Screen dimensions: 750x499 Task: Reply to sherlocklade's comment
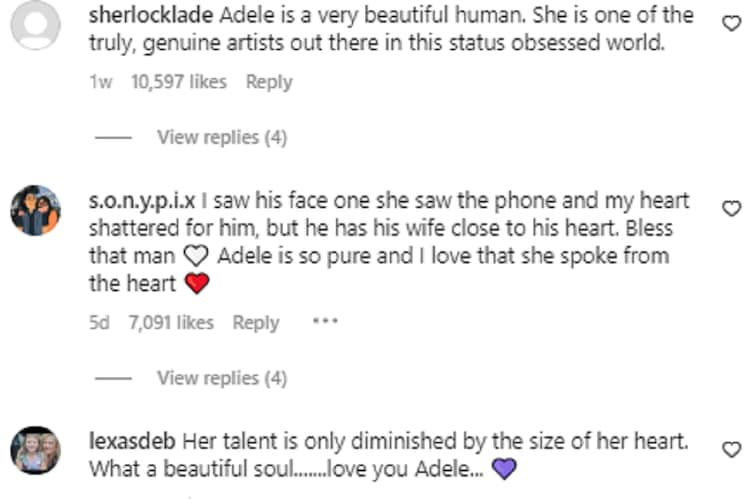click(268, 82)
